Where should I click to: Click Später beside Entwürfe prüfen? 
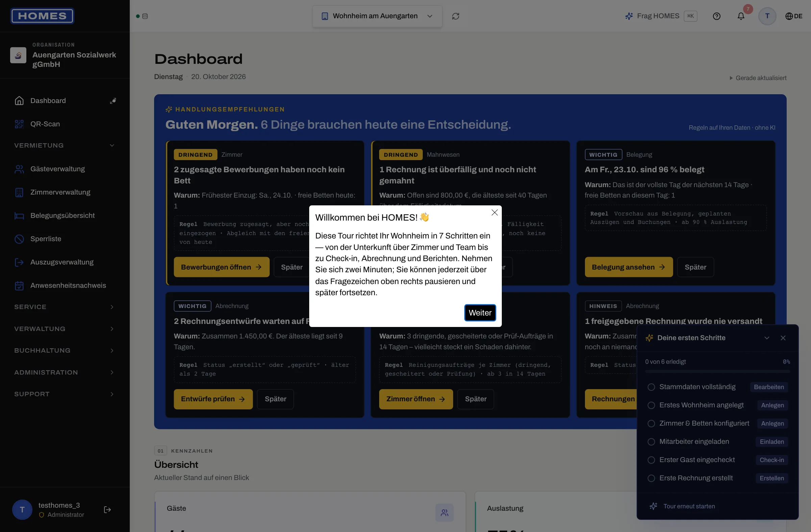[275, 399]
